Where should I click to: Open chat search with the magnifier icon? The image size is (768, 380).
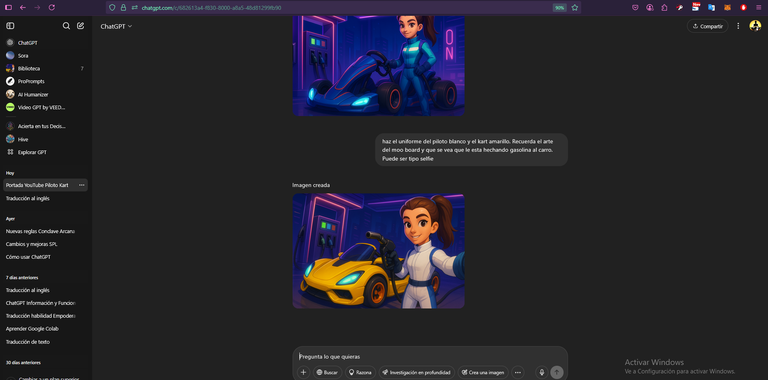click(x=66, y=26)
